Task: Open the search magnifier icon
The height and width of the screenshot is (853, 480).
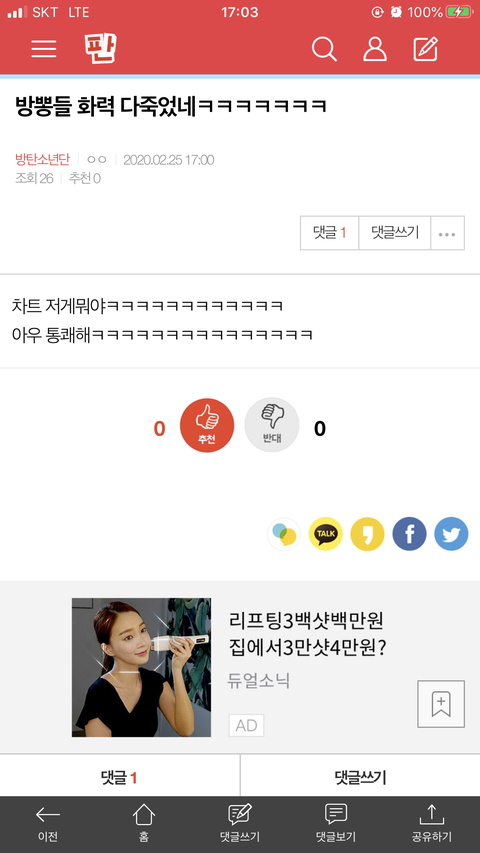Action: [324, 49]
